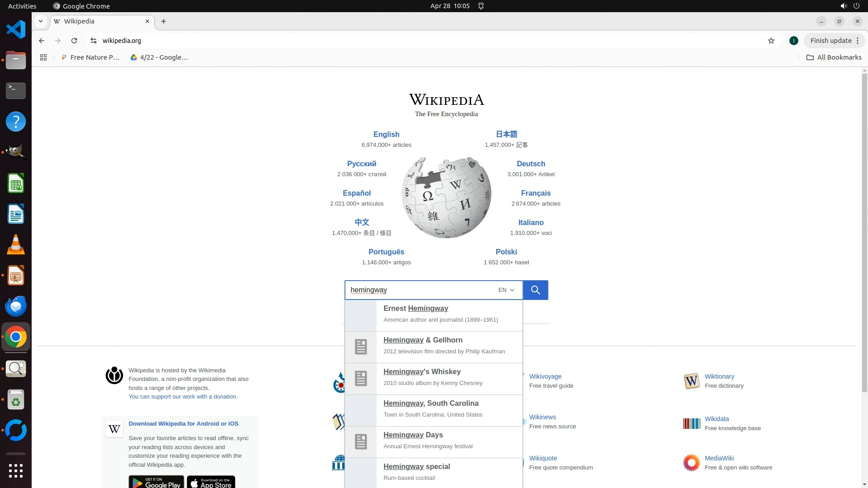Viewport: 868px width, 488px height.
Task: Open the English Wikipedia link
Action: (386, 135)
